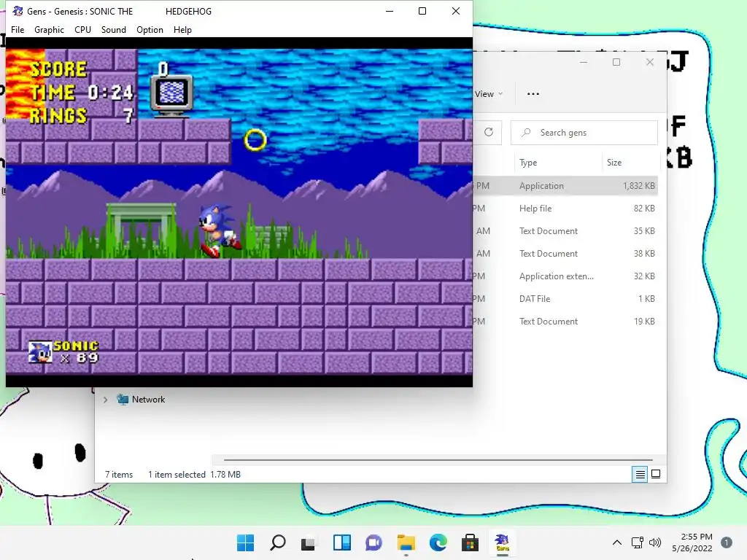Click the Sonic game screen area
Image resolution: width=747 pixels, height=560 pixels.
239,212
